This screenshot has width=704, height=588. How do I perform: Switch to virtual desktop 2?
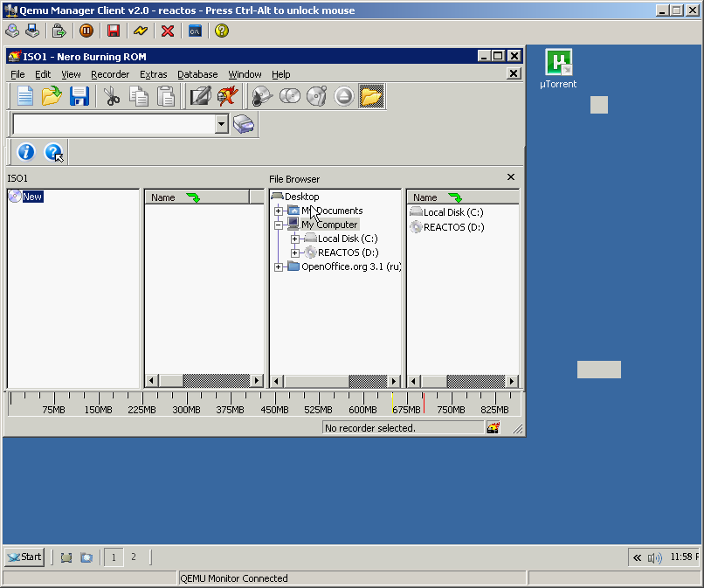[x=133, y=557]
